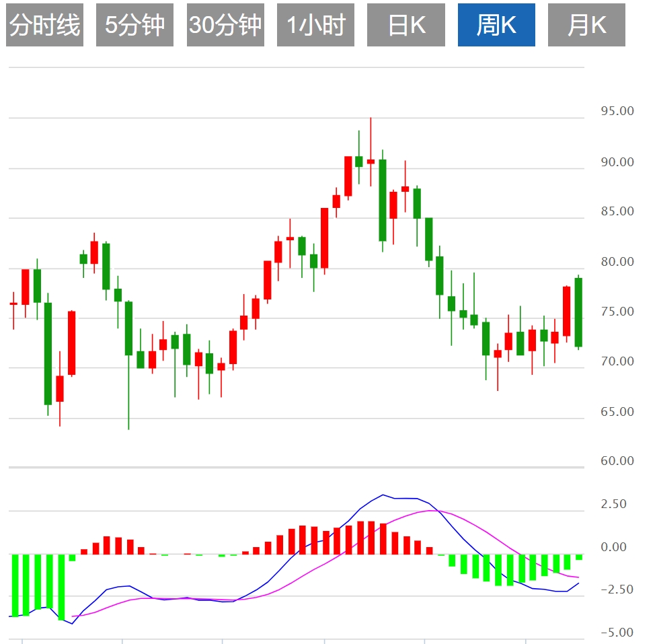This screenshot has height=644, width=657.
Task: Click the 65.00 price axis label
Action: pos(617,412)
